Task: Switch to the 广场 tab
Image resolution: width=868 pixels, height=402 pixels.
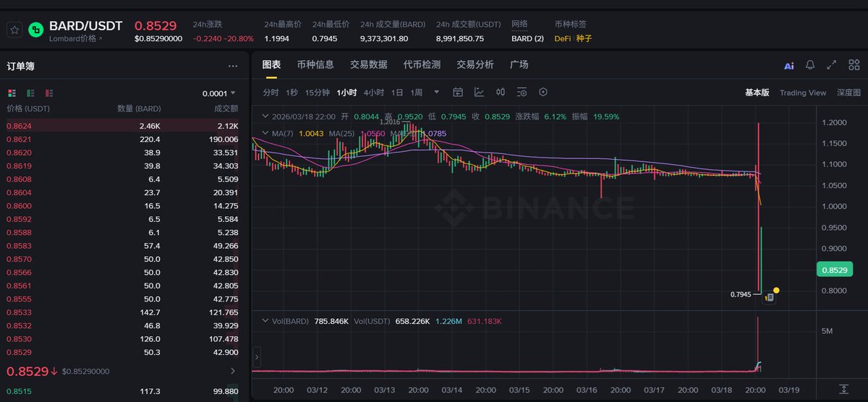Action: 519,65
